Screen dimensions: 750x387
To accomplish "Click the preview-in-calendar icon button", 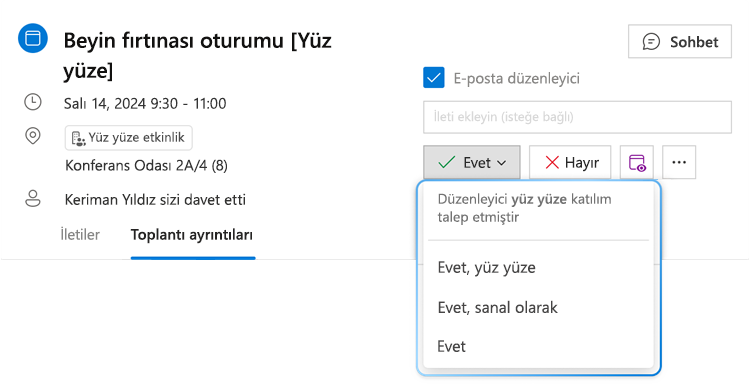I will (637, 163).
